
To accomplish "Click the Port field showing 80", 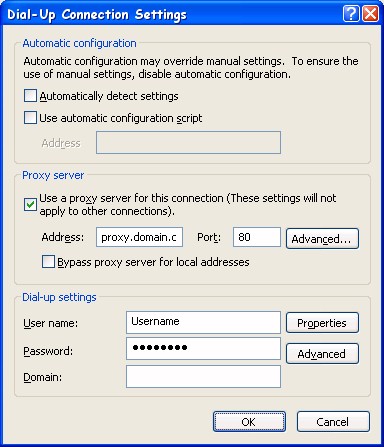I will (257, 237).
